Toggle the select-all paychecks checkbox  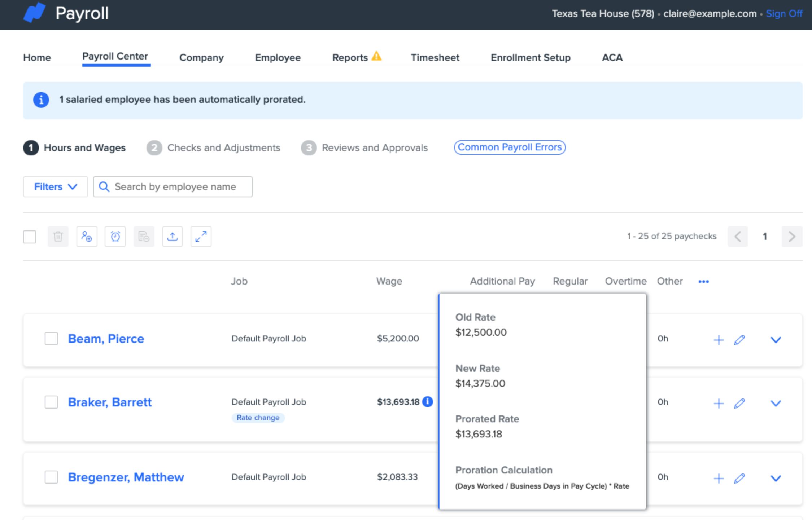coord(30,237)
